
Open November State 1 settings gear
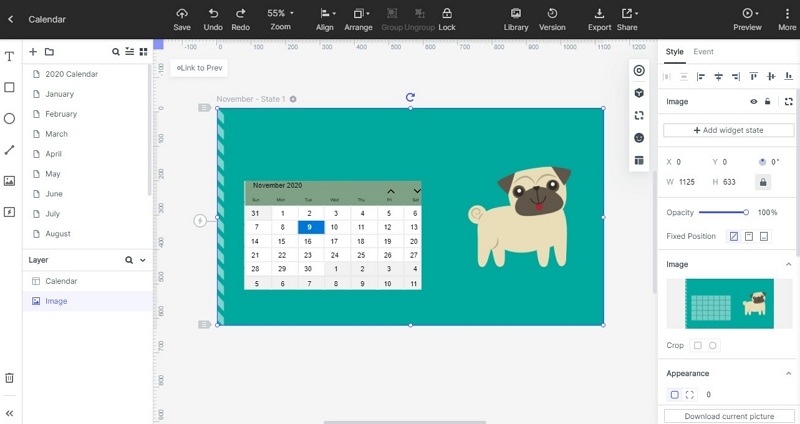(x=293, y=99)
